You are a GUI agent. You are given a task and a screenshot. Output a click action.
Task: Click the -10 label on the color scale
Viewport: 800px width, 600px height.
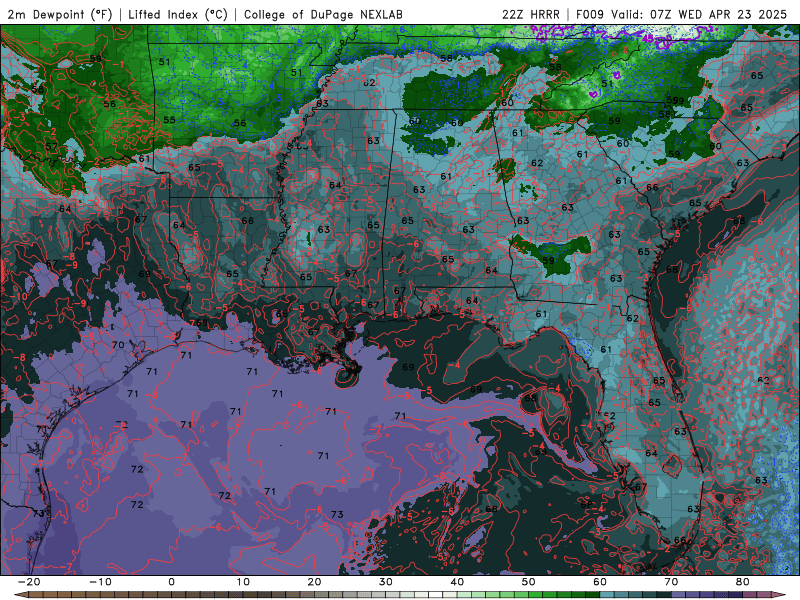100,582
